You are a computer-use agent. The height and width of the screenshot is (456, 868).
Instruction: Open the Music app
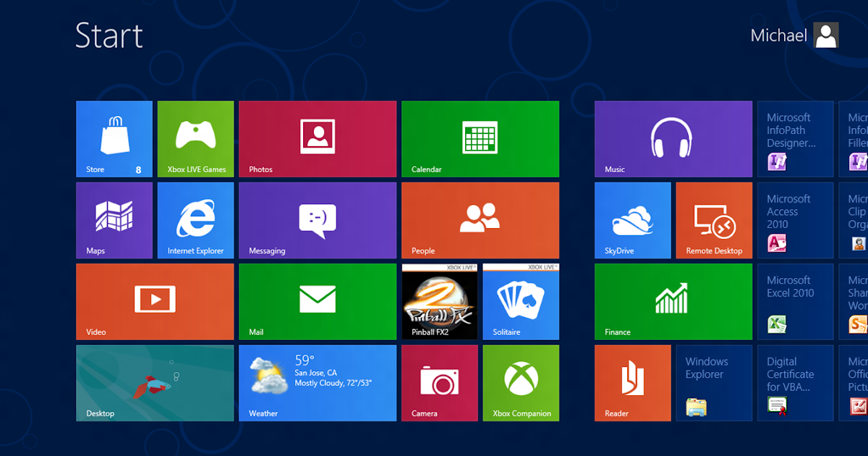(673, 138)
